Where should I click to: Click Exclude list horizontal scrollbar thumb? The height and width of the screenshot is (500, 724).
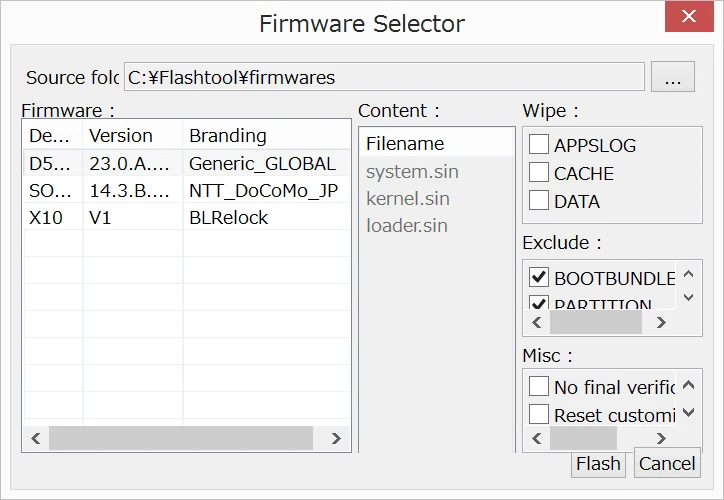[x=596, y=322]
